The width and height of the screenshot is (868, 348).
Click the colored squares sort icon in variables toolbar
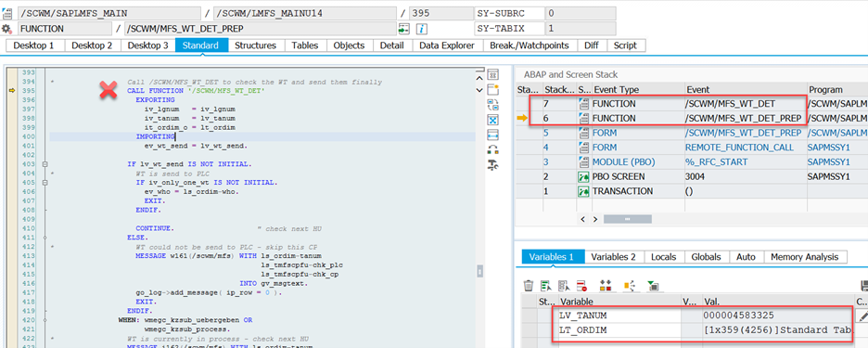pos(606,286)
